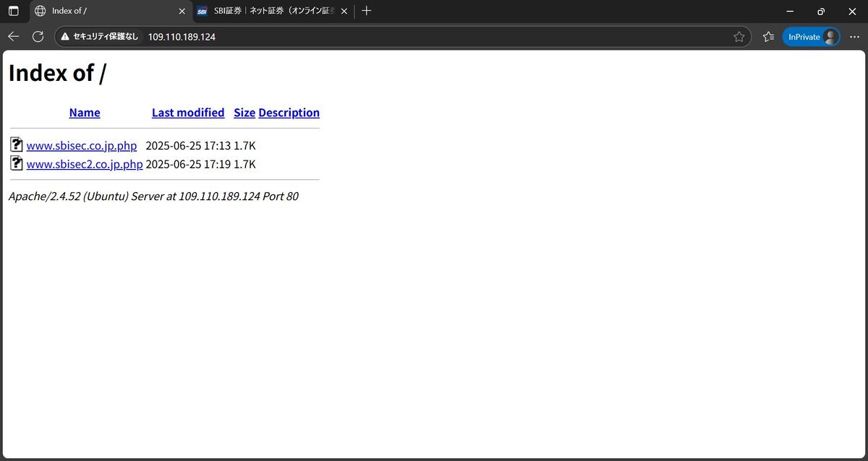868x461 pixels.
Task: Click the Apache/2.4.52 (Ubuntu) server footer text
Action: click(153, 197)
